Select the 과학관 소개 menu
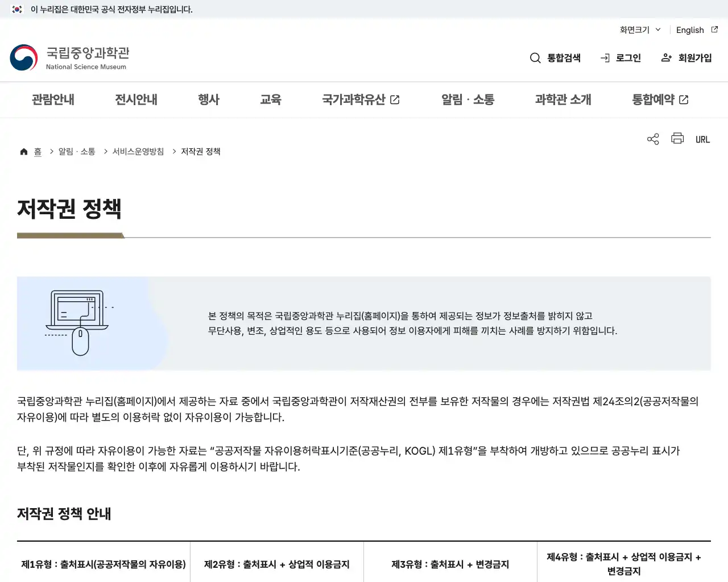The image size is (728, 582). pos(563,99)
